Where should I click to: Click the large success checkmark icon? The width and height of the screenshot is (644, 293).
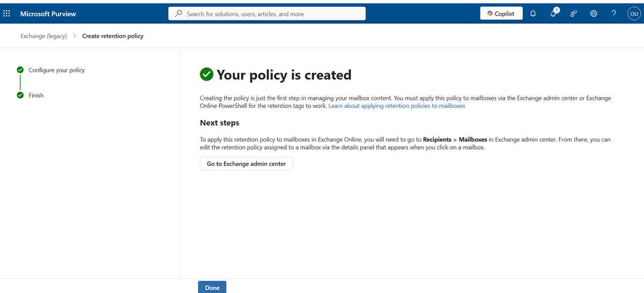[x=206, y=75]
